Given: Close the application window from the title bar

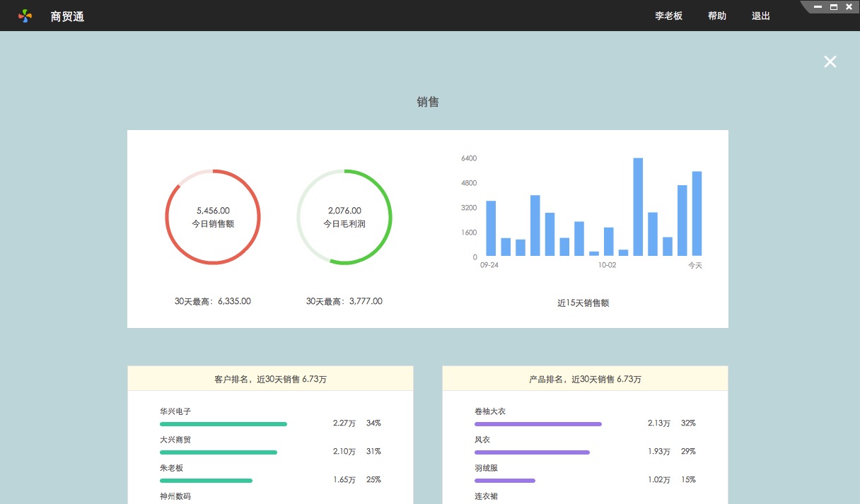Looking at the screenshot, I should (x=849, y=7).
